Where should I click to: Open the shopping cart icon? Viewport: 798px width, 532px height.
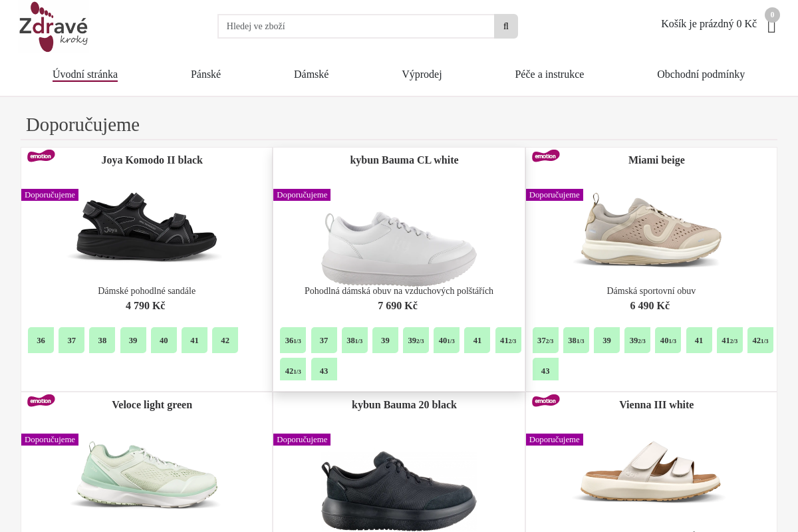click(771, 27)
